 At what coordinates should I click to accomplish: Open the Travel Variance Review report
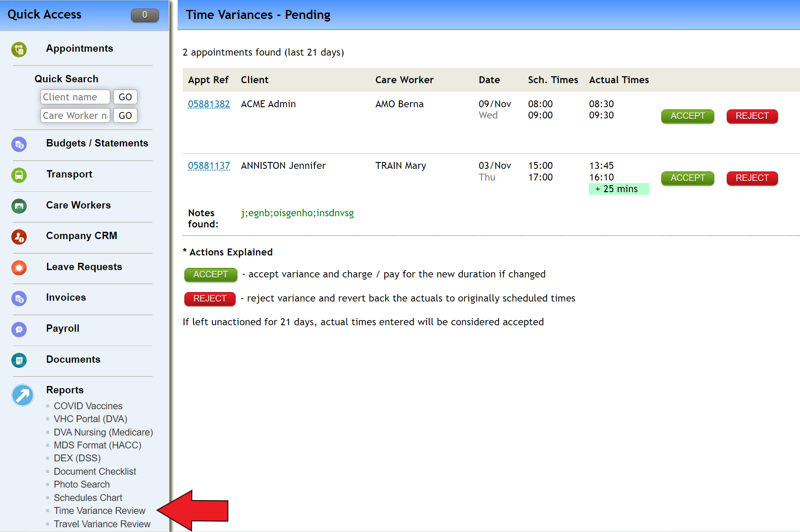tap(102, 524)
